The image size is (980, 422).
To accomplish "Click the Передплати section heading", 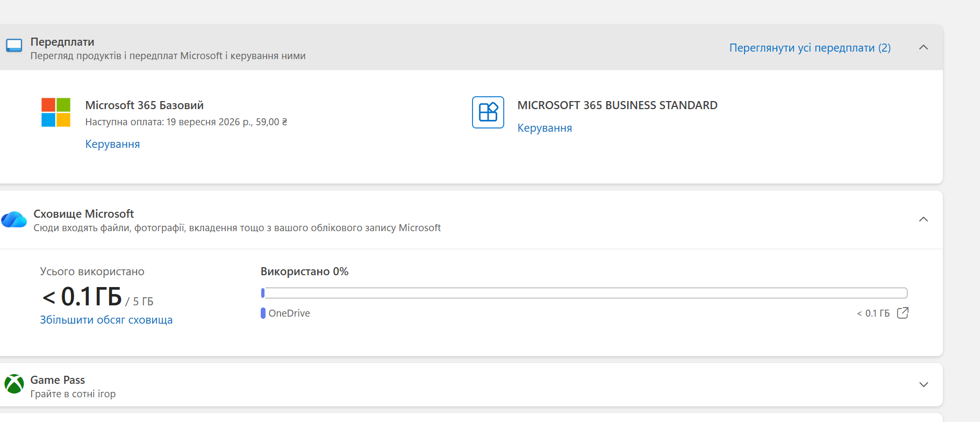I will tap(62, 42).
